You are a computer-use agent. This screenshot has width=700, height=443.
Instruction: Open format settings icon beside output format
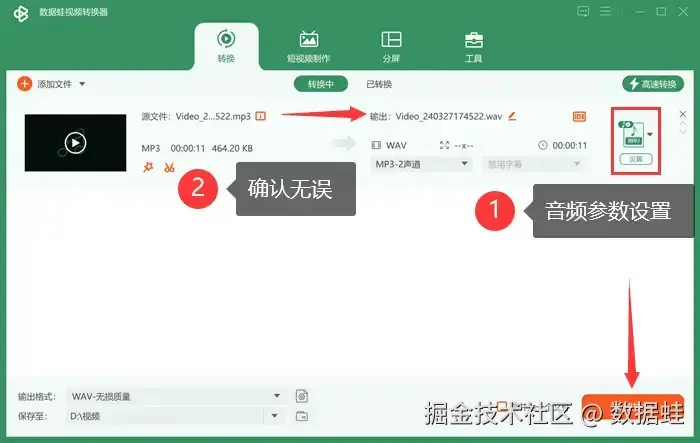tap(302, 396)
